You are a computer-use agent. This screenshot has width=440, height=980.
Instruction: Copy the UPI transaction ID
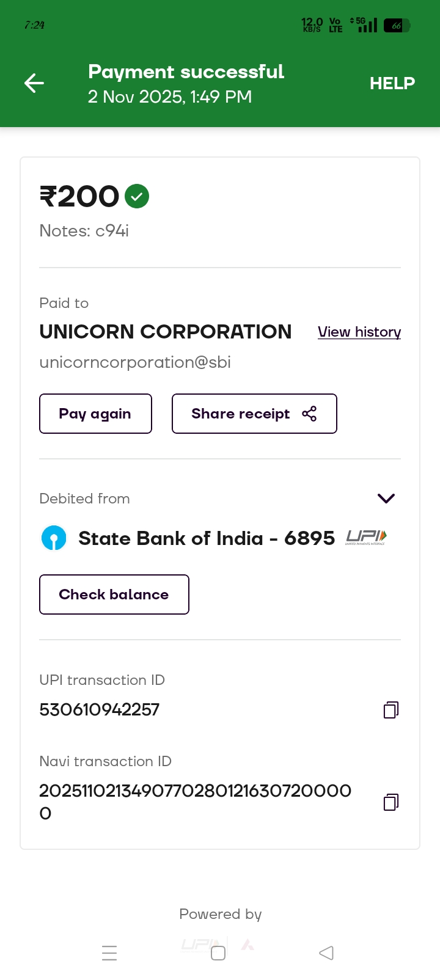pyautogui.click(x=391, y=709)
